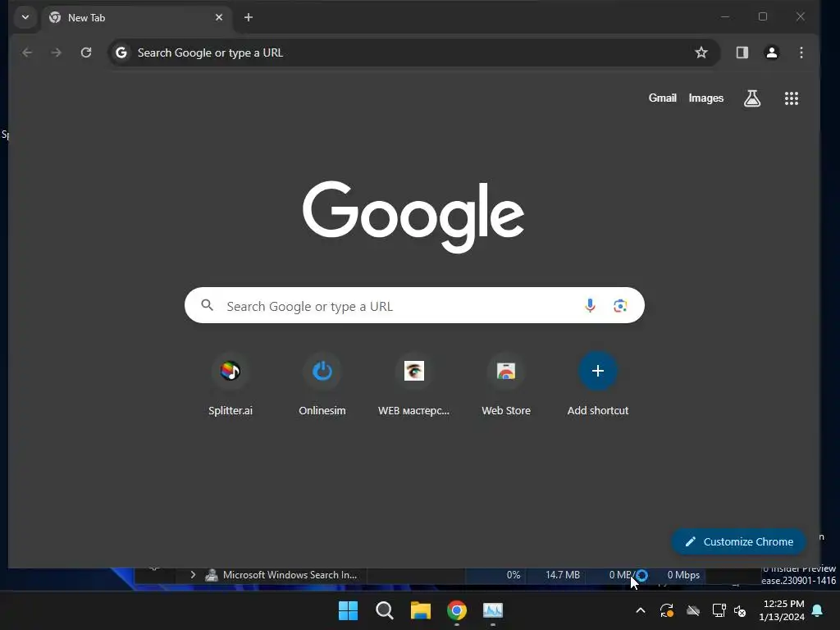This screenshot has width=840, height=630.
Task: Open Search Labs flask icon
Action: click(x=752, y=98)
